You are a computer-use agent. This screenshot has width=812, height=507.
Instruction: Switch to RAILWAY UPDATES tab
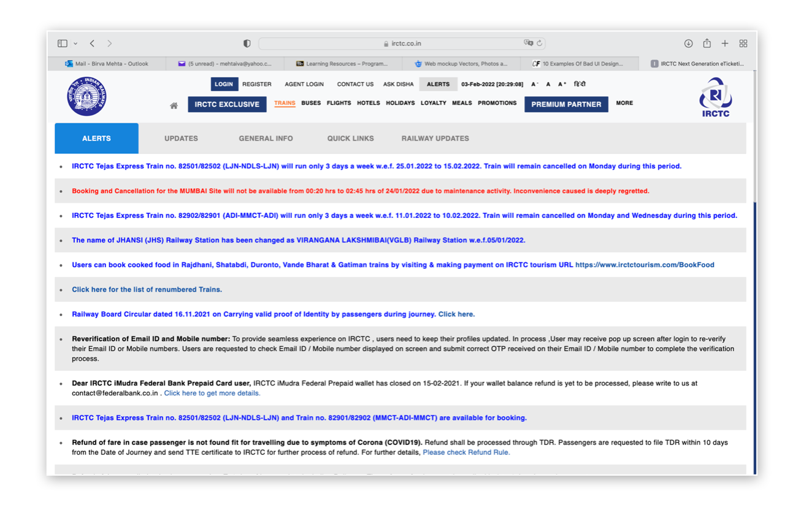click(435, 139)
